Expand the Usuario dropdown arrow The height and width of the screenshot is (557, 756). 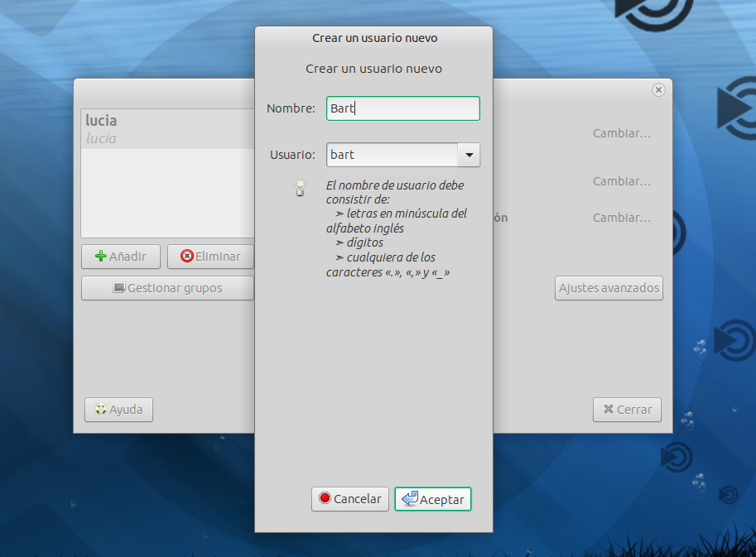pyautogui.click(x=469, y=155)
